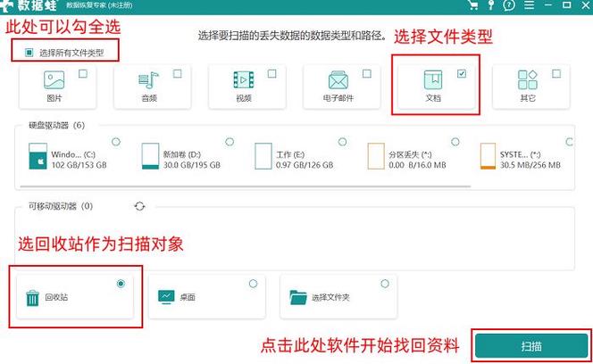
Task: Open the hamburger menu in title bar
Action: [529, 5]
